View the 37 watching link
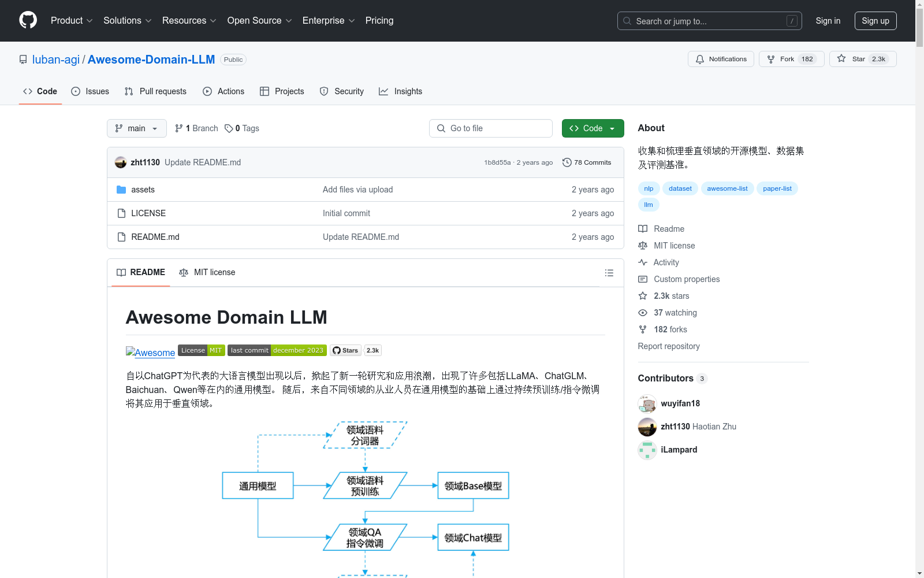This screenshot has width=924, height=578. (668, 313)
